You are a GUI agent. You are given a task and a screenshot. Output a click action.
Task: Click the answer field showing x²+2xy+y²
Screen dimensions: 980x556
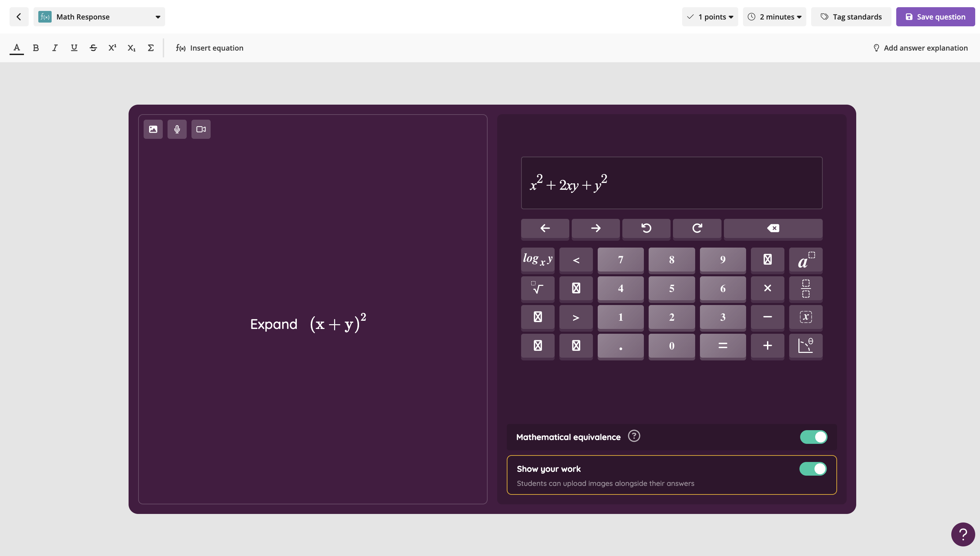pyautogui.click(x=672, y=183)
